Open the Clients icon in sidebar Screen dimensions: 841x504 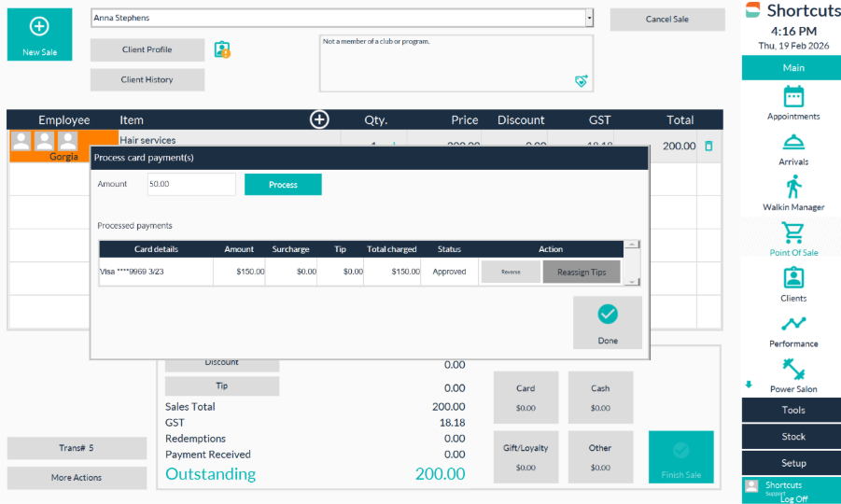coord(792,278)
